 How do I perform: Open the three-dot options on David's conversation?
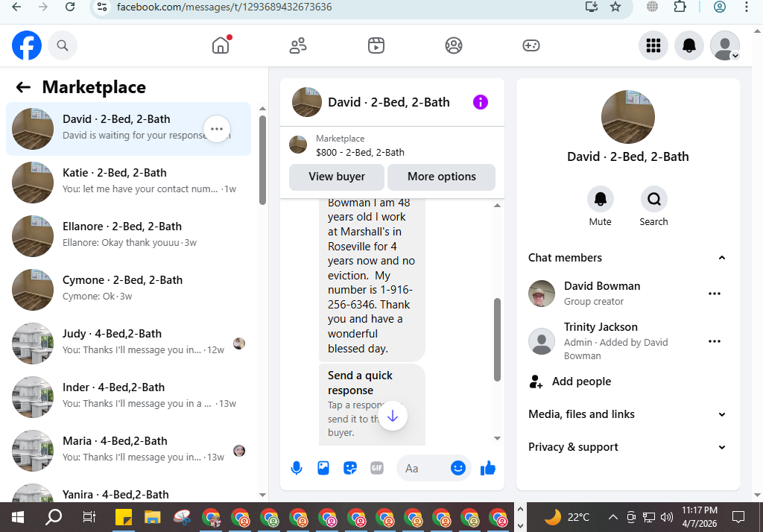coord(217,129)
